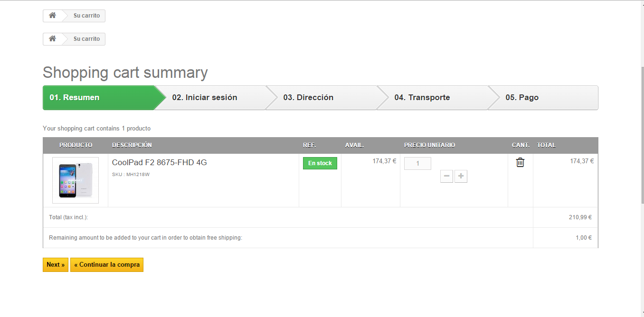
Task: Click the CoolPad F2 phone thumbnail
Action: tap(76, 180)
